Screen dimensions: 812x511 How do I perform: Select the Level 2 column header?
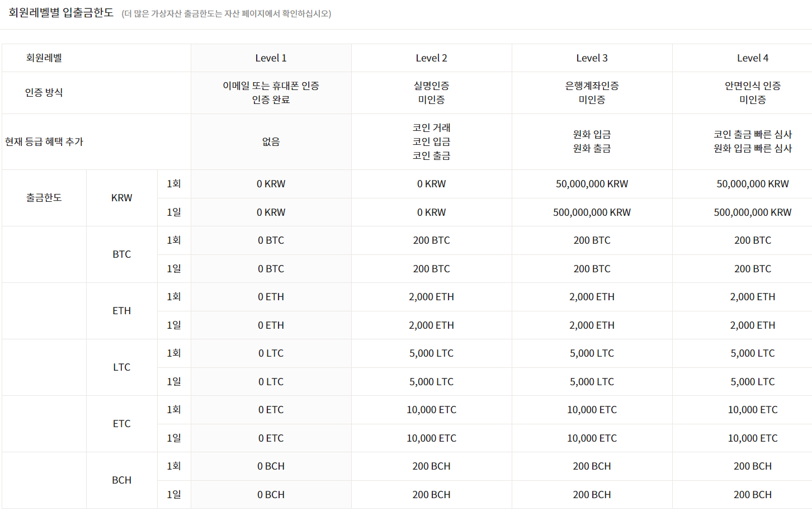(431, 58)
